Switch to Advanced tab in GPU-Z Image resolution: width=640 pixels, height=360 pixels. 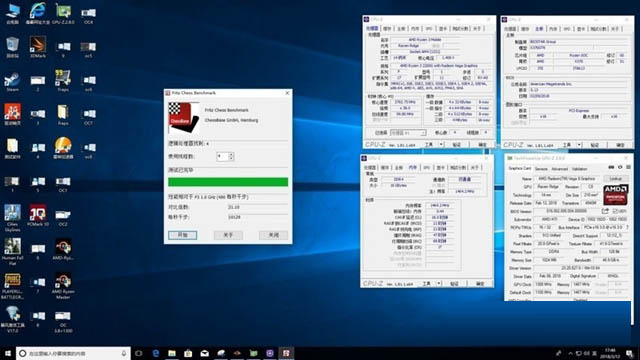(x=560, y=169)
